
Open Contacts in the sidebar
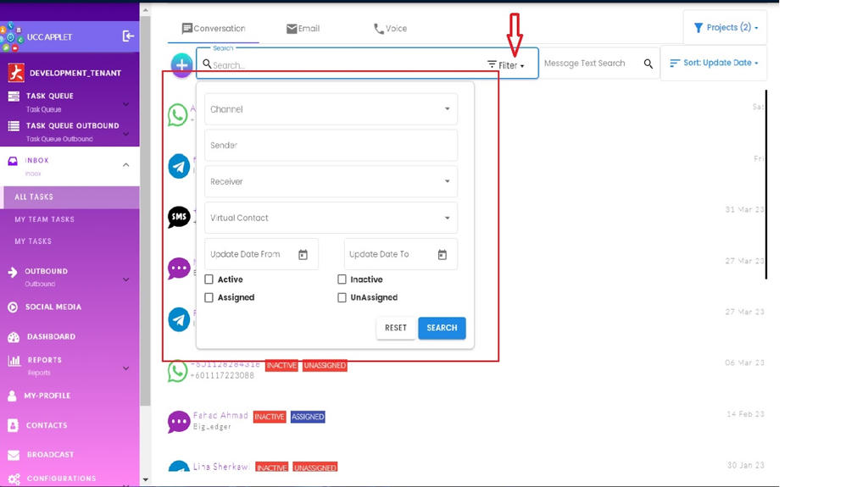tap(46, 425)
